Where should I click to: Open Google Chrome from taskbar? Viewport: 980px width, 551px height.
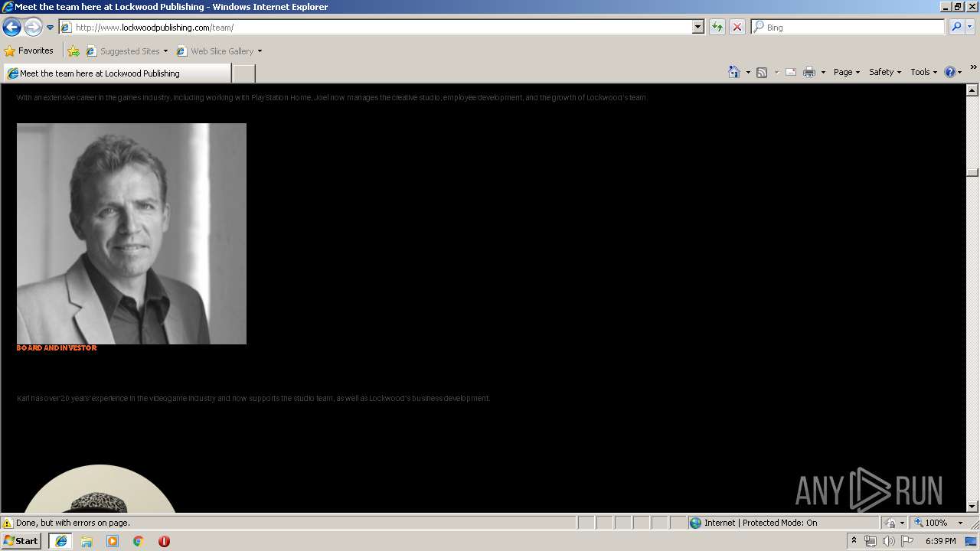139,541
